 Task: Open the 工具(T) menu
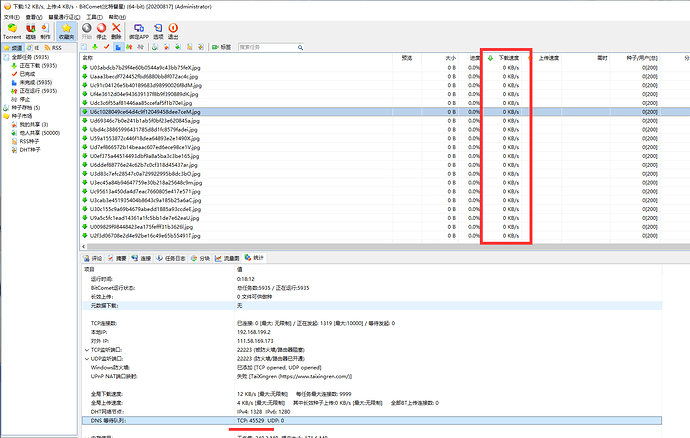coord(94,17)
